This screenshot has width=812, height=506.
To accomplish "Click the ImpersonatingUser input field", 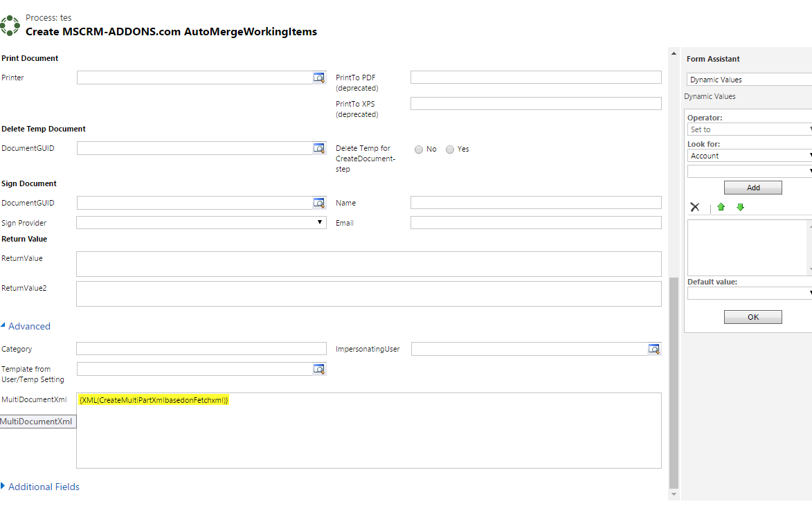I will click(x=530, y=349).
